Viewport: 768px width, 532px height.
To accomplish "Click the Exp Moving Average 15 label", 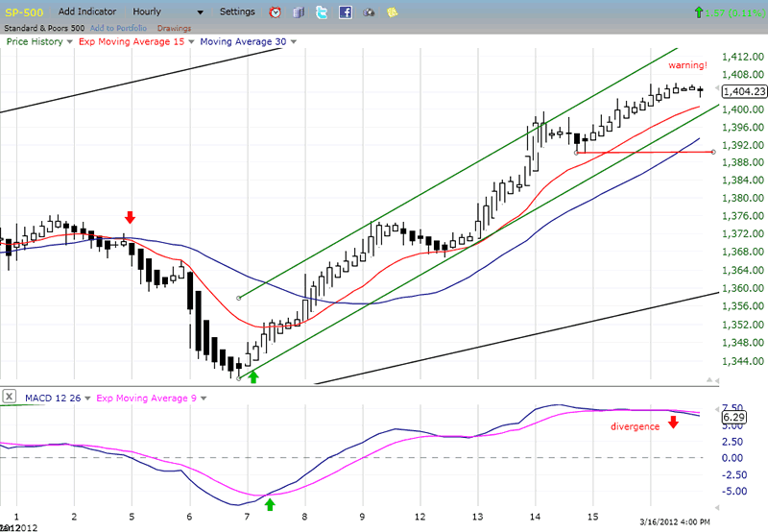I will click(132, 41).
